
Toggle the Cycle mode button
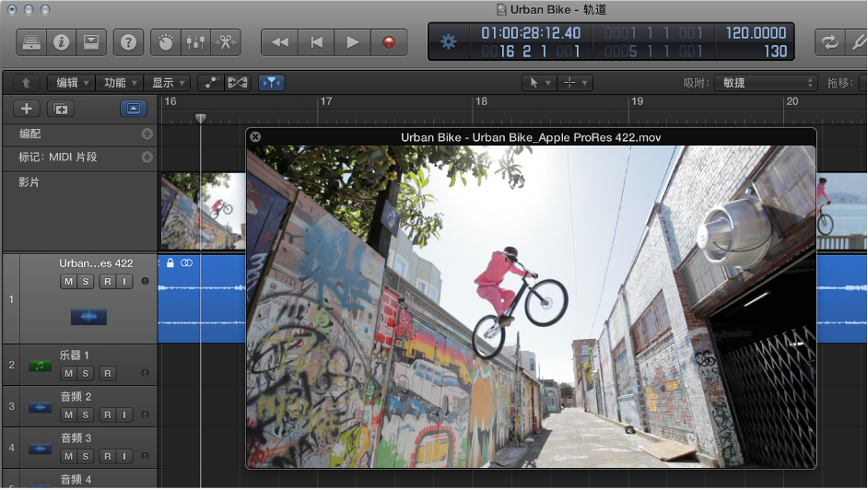[830, 42]
